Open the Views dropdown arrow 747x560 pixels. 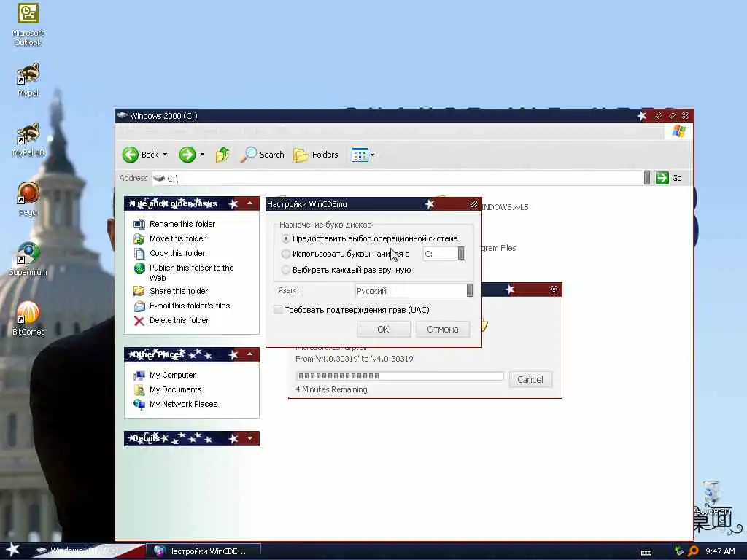[x=373, y=155]
